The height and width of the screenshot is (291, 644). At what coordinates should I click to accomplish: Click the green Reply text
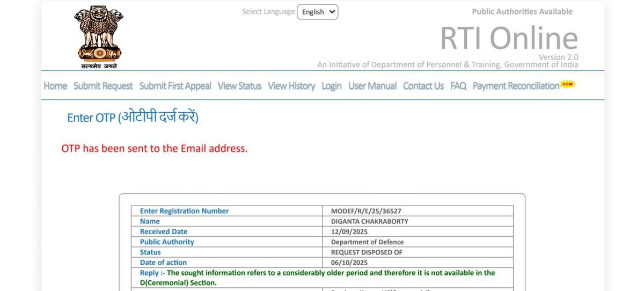coord(317,278)
